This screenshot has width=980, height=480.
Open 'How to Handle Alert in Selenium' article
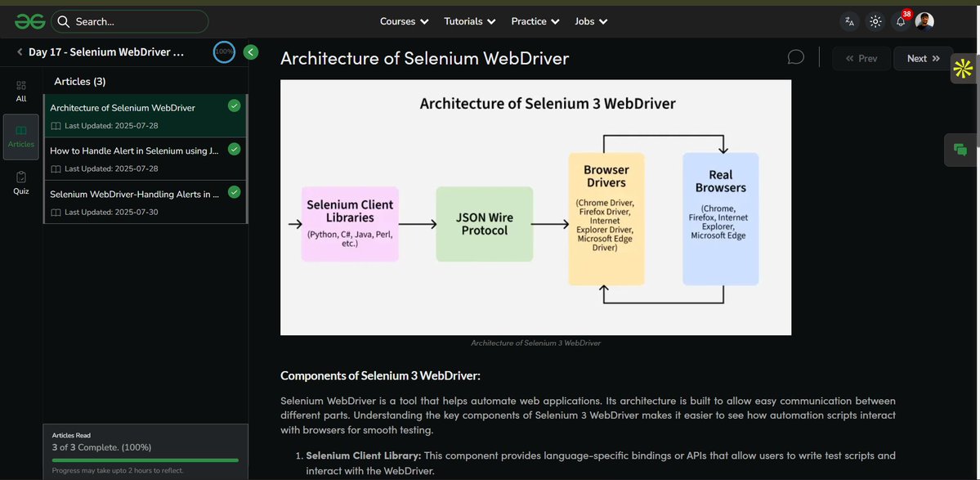[131, 150]
